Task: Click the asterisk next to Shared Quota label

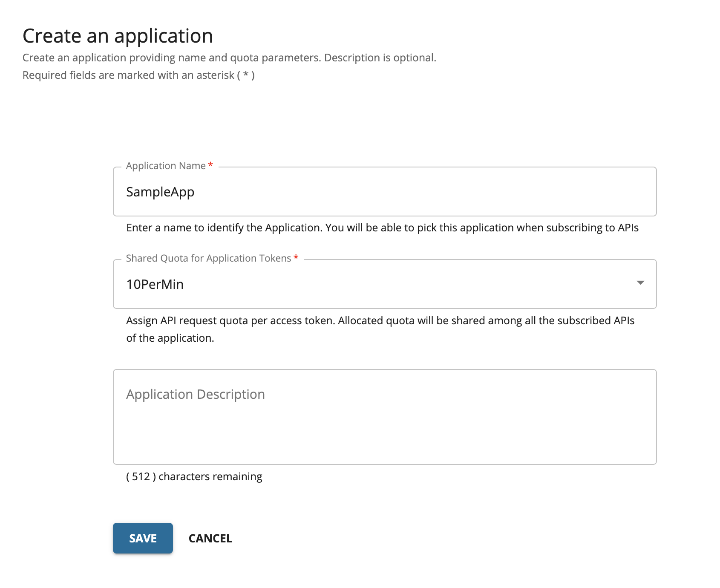Action: click(x=296, y=258)
